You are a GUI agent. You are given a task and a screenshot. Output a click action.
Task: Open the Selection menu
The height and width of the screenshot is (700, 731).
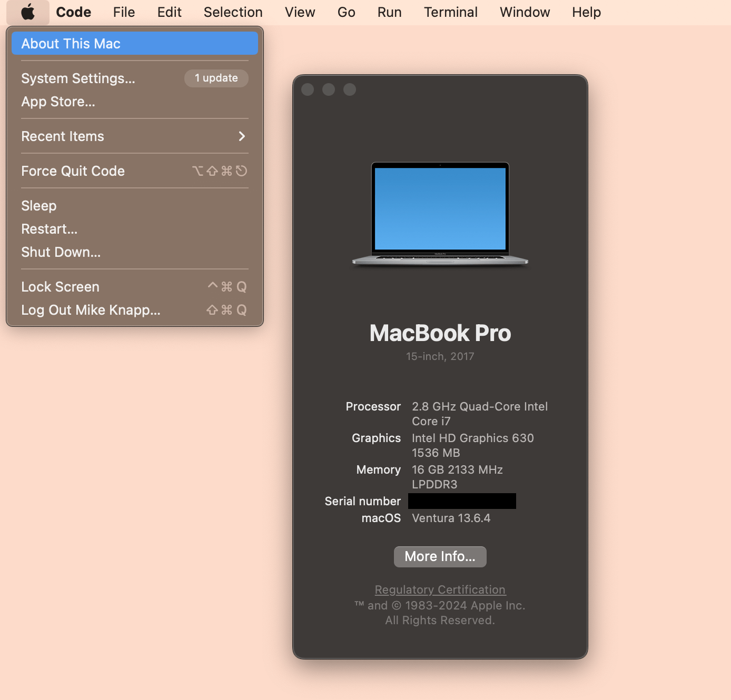[233, 12]
